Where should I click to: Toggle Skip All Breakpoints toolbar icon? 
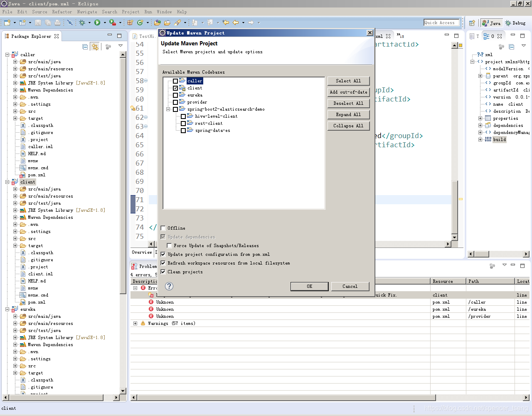[70, 22]
